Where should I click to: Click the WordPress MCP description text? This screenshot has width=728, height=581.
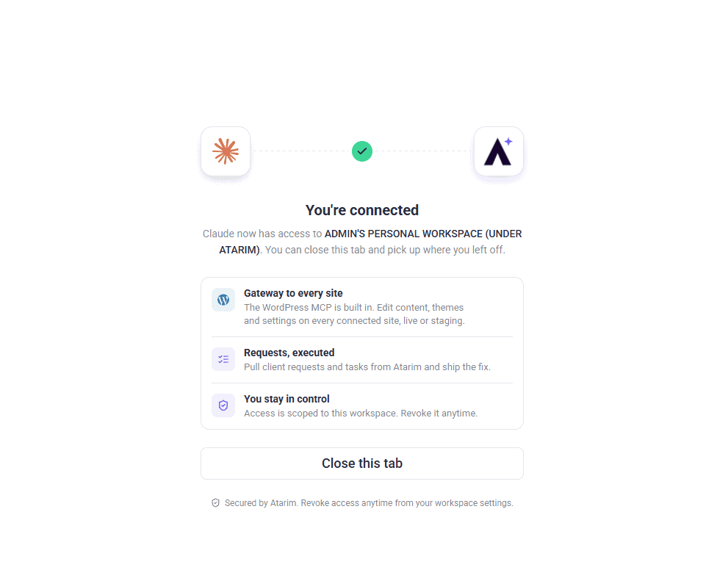pos(354,314)
